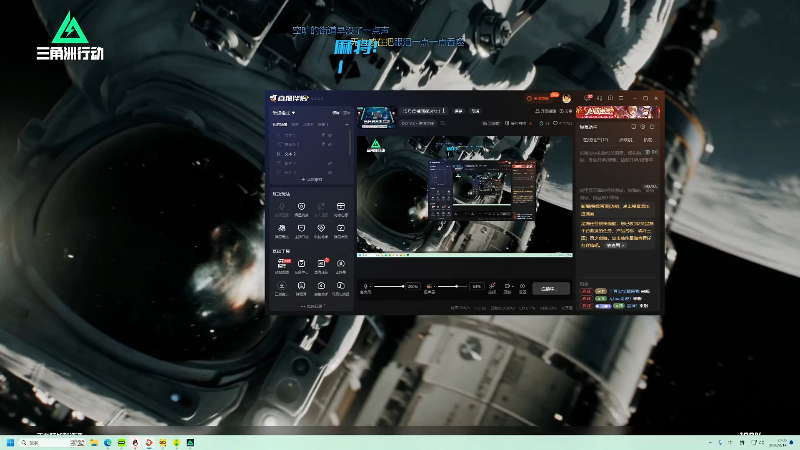The width and height of the screenshot is (800, 450).
Task: Select the first tab in right chat panel
Action: (x=595, y=140)
